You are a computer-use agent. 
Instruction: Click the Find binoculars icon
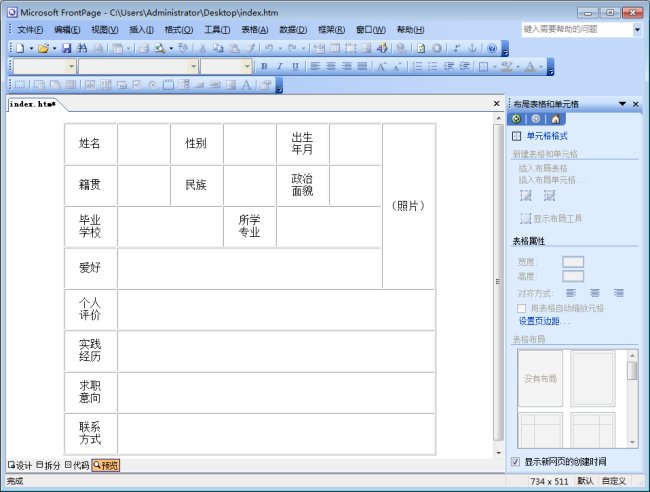coord(82,48)
